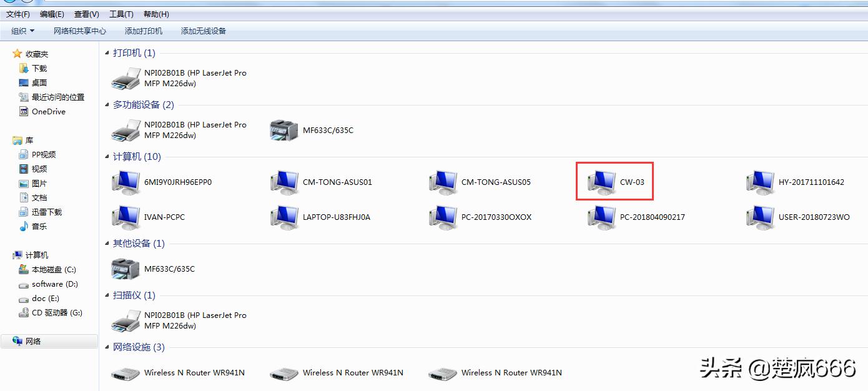Collapse the 计算机 (10) group
This screenshot has height=391, width=868.
[107, 157]
